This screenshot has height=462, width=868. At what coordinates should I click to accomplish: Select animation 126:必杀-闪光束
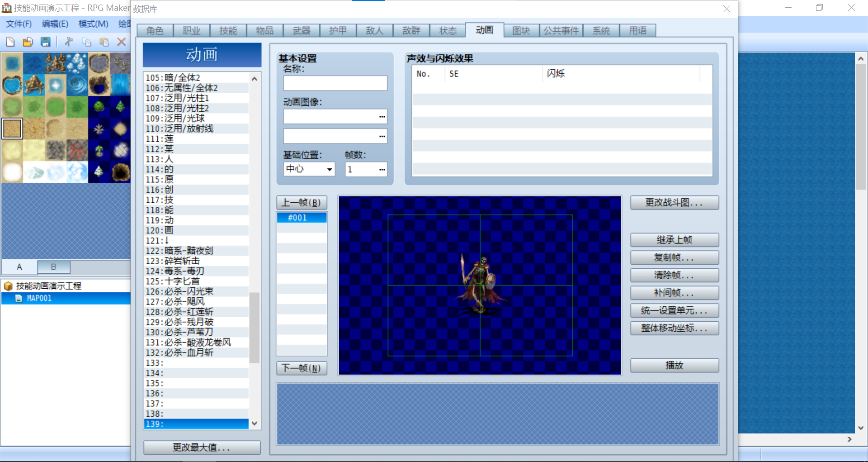tap(196, 291)
